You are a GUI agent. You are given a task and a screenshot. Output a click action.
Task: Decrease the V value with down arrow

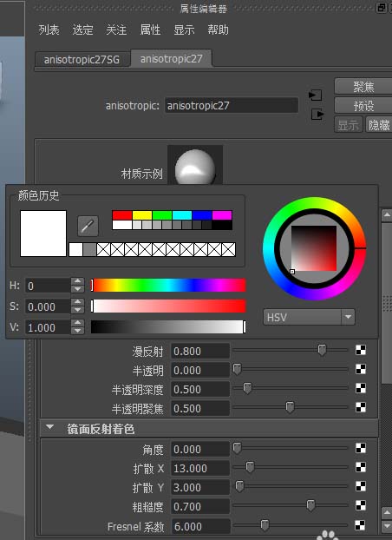(78, 331)
